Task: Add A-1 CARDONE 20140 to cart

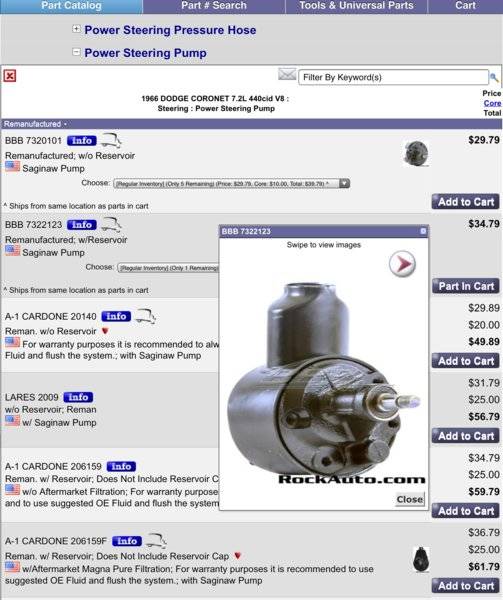Action: pyautogui.click(x=466, y=361)
